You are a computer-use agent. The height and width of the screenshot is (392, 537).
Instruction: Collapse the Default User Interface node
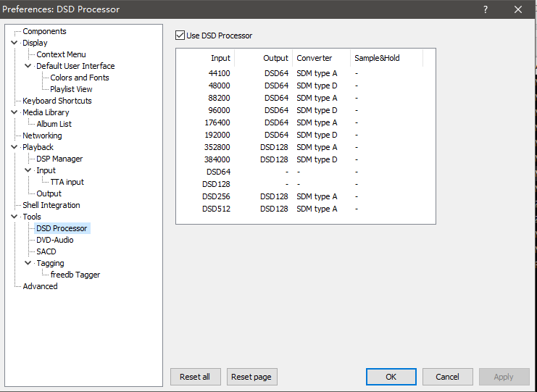pyautogui.click(x=28, y=66)
